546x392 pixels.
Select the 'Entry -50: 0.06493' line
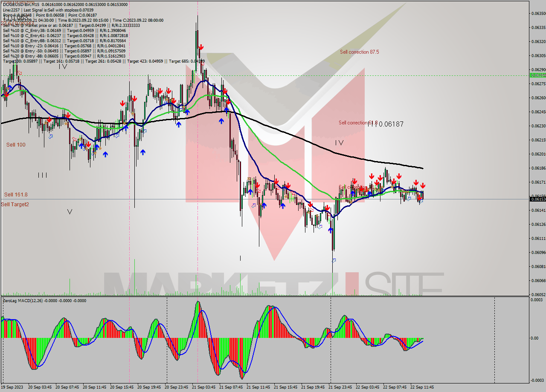(x=64, y=51)
